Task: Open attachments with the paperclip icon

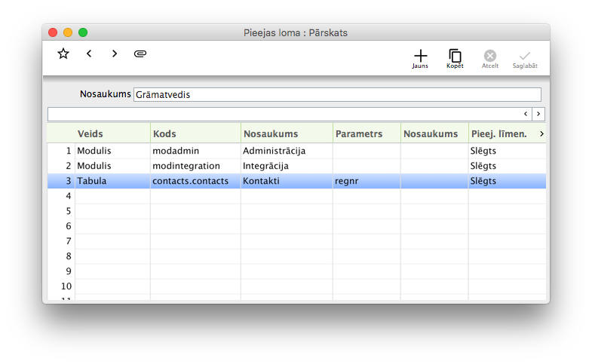Action: pos(140,54)
